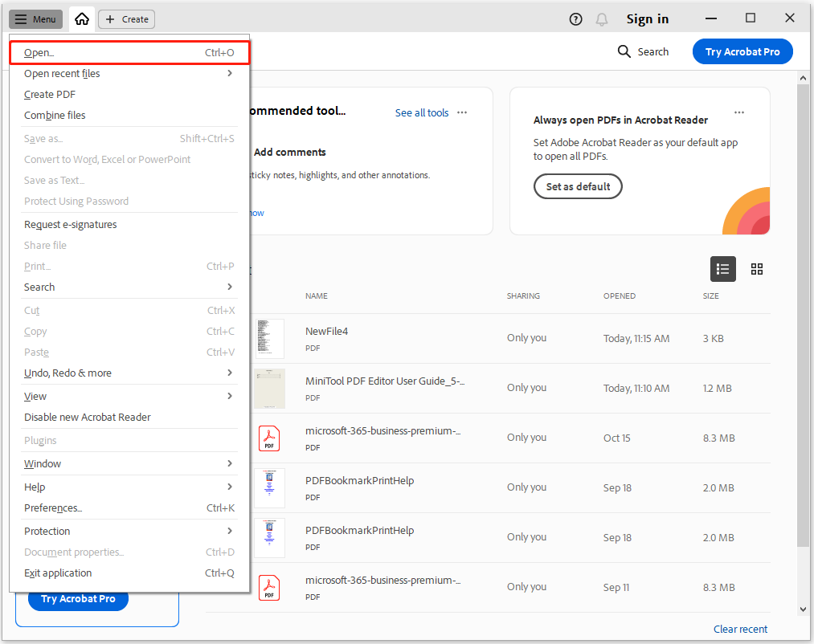
Task: Expand Open recent files submenu
Action: point(129,74)
